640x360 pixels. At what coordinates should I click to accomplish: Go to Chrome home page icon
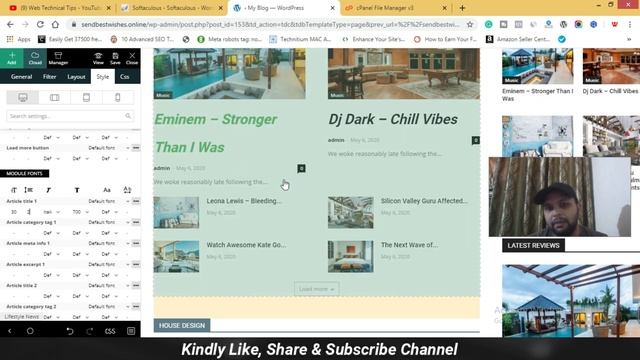click(55, 24)
